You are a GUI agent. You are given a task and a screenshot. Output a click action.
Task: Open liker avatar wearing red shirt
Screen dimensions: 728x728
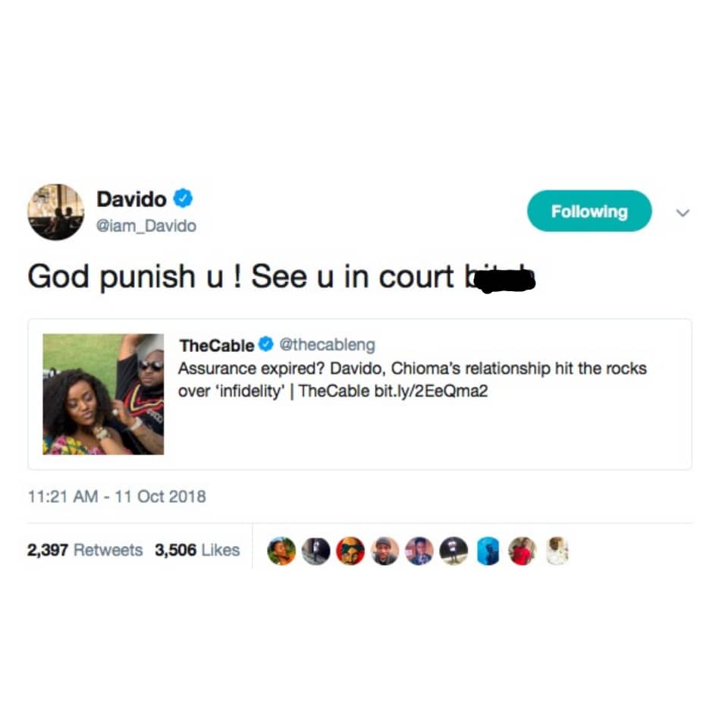click(x=522, y=551)
